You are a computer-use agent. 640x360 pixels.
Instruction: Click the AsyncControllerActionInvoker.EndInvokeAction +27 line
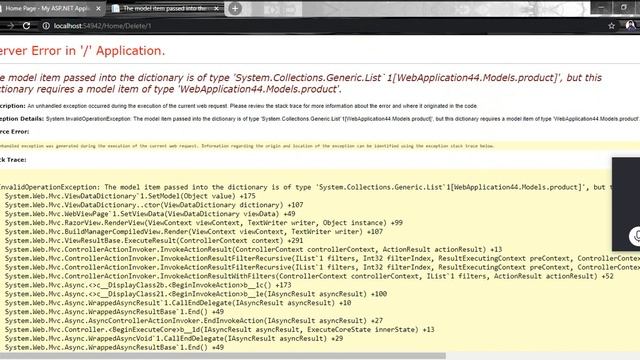[194, 321]
